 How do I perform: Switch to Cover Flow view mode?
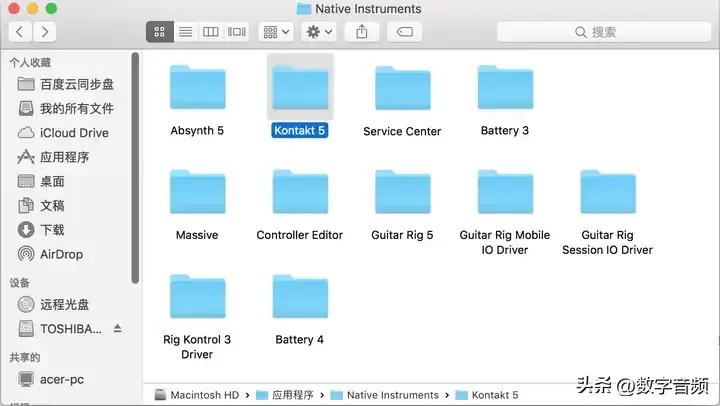[236, 32]
